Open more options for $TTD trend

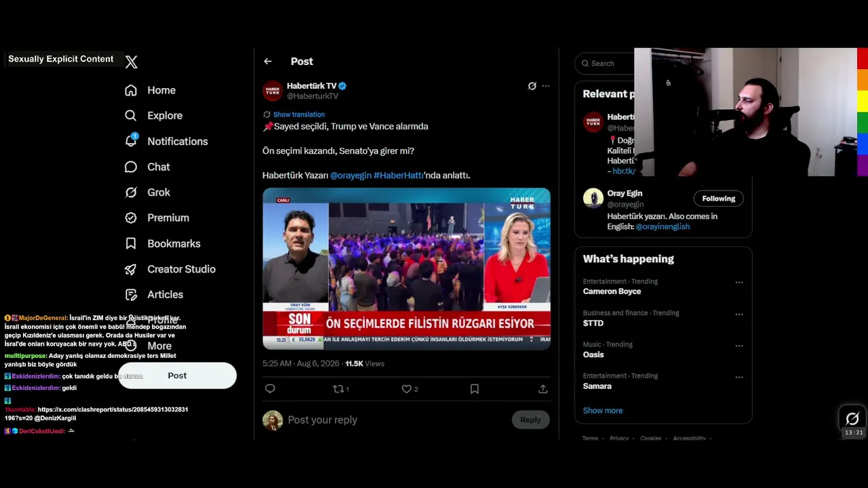tap(739, 314)
